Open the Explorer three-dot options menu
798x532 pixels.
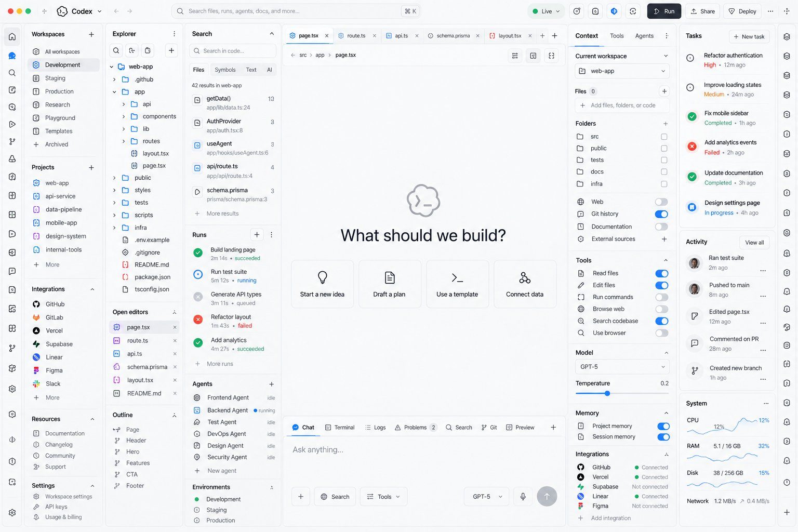coord(174,34)
